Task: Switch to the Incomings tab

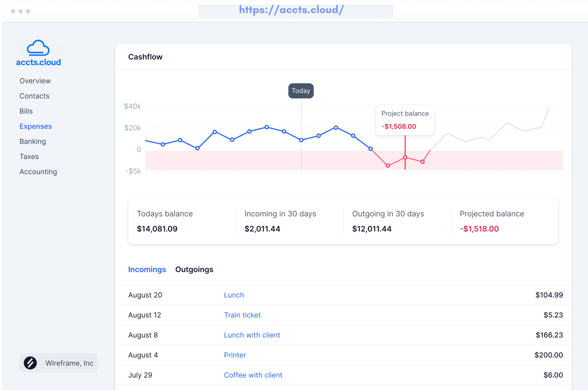Action: click(147, 269)
